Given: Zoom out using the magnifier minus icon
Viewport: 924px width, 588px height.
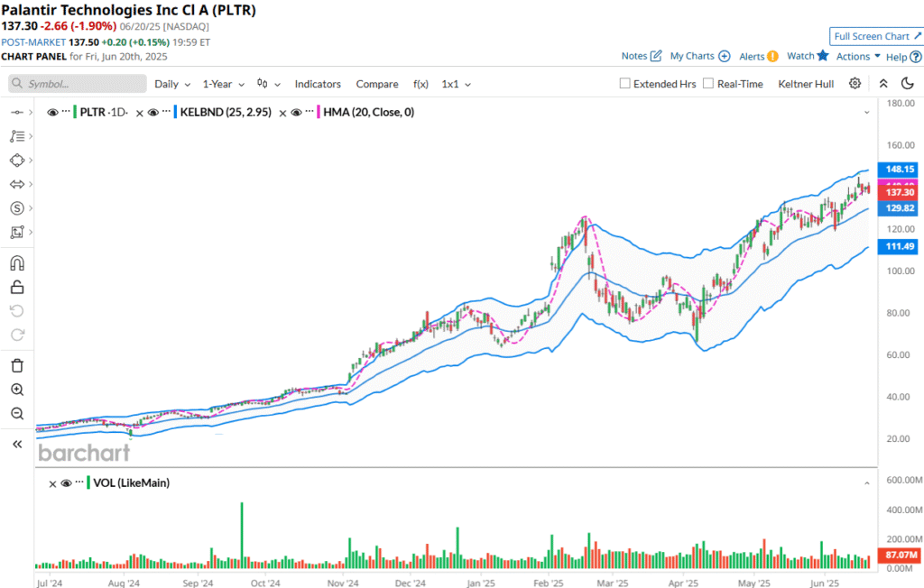Looking at the screenshot, I should (17, 414).
